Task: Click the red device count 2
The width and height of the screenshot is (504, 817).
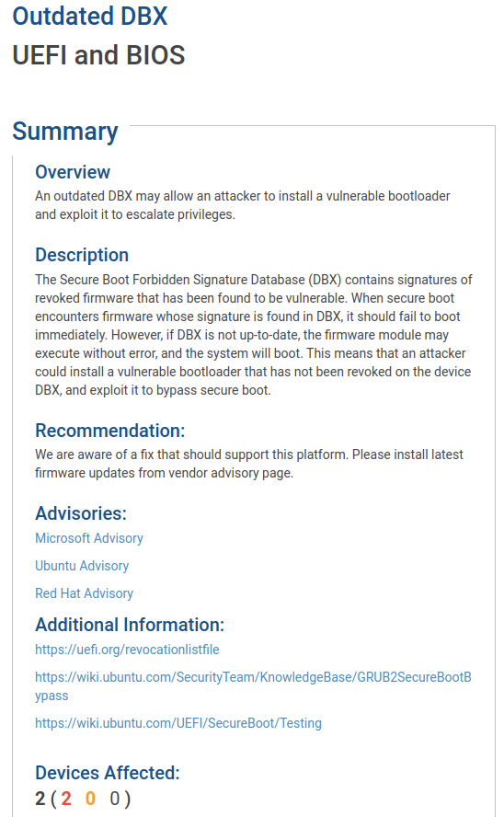Action: (66, 799)
